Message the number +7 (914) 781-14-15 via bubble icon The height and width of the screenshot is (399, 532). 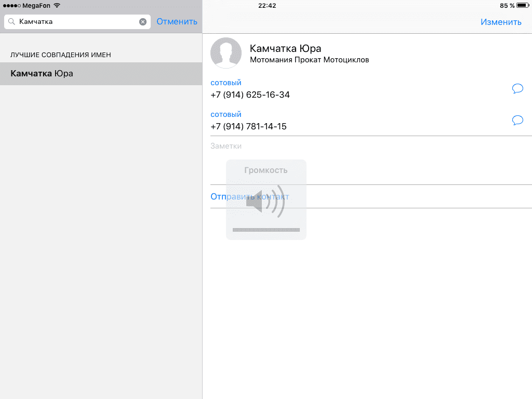pyautogui.click(x=517, y=120)
